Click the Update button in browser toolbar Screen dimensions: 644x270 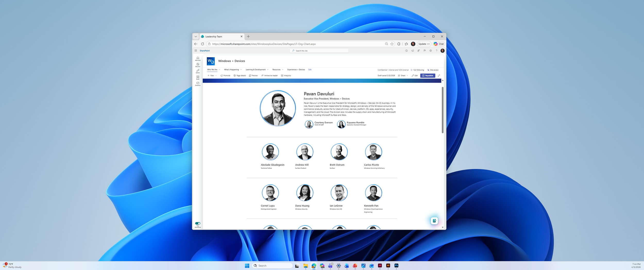[424, 44]
